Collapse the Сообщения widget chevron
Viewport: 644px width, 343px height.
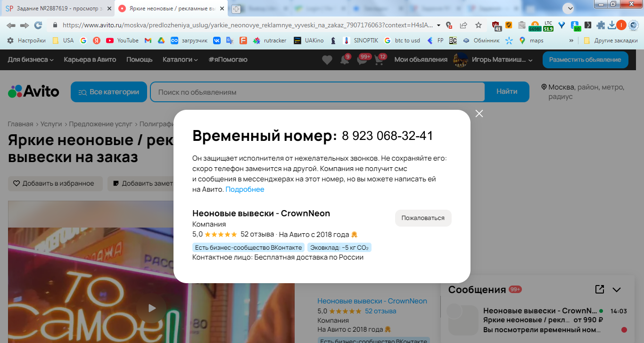[617, 290]
